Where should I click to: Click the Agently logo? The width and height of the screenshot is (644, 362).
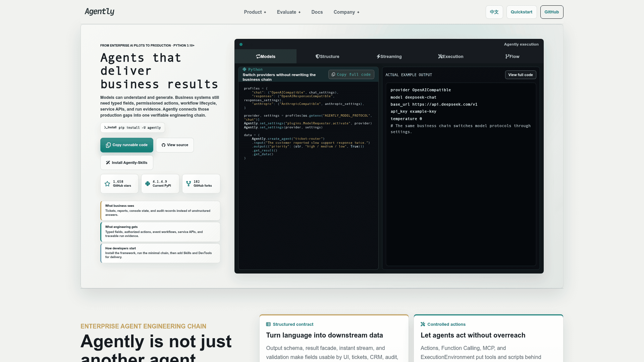[99, 12]
